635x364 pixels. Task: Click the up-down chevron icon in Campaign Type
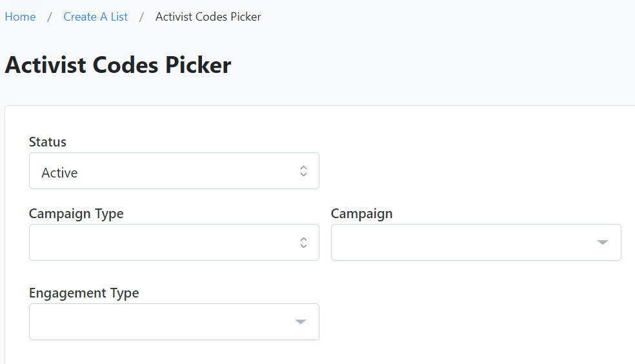pyautogui.click(x=303, y=243)
